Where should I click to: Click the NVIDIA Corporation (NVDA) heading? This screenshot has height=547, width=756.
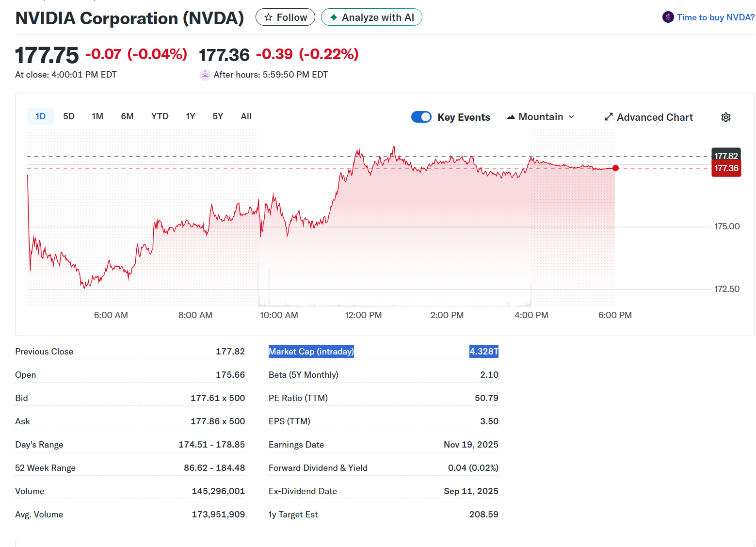[x=129, y=18]
